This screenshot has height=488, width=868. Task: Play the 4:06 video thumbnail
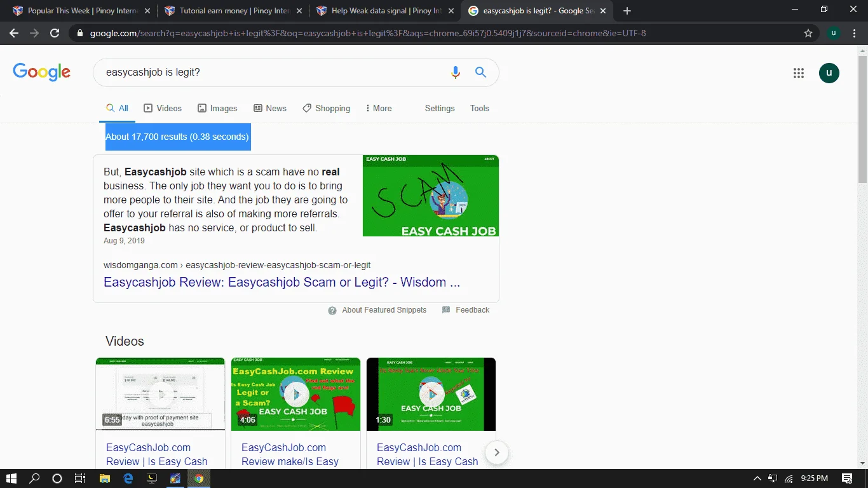pyautogui.click(x=295, y=394)
